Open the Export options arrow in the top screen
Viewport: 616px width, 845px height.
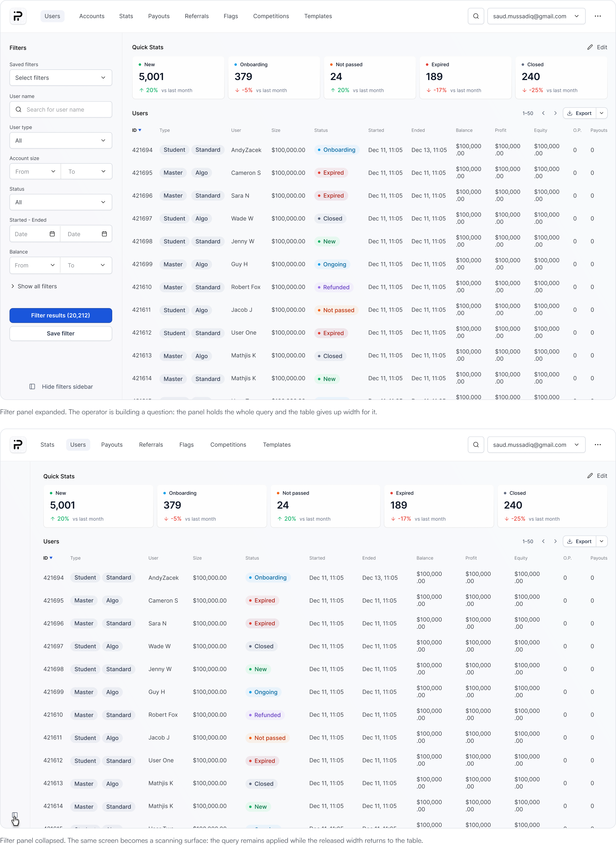(x=602, y=113)
